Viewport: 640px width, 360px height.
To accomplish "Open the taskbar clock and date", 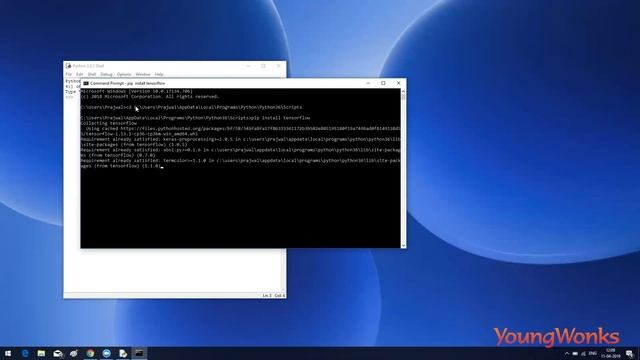I will tap(611, 353).
